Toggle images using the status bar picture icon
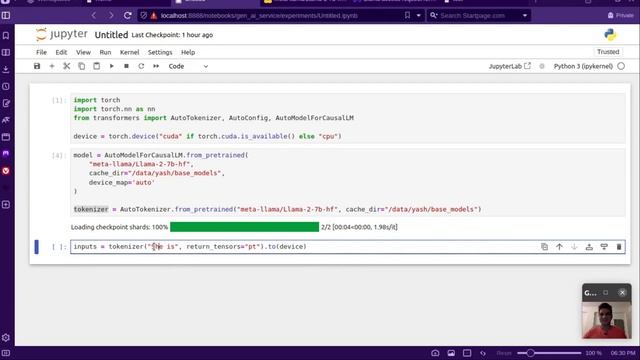640x360 pixels. click(451, 353)
